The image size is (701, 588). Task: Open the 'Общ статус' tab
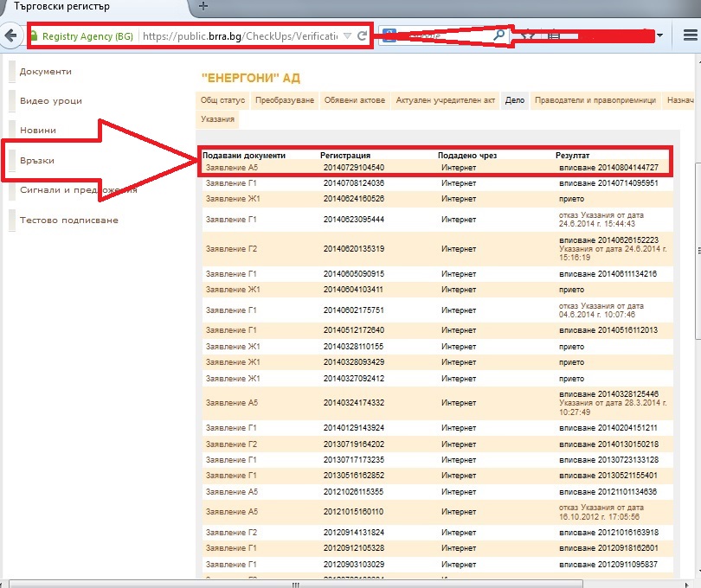[x=224, y=100]
